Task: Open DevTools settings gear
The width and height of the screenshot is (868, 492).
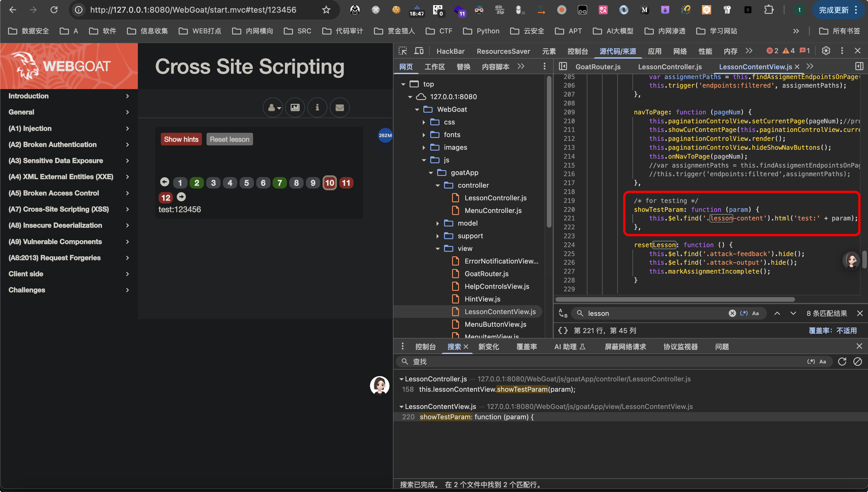Action: point(826,51)
